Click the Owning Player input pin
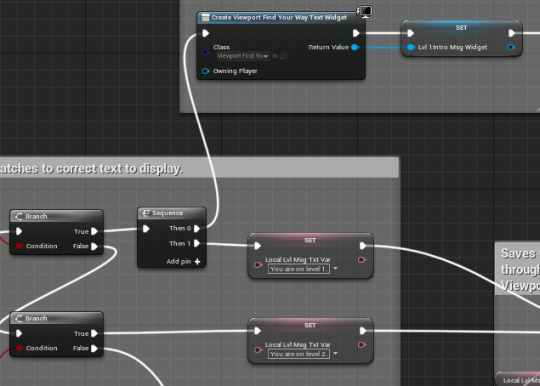 click(x=206, y=71)
